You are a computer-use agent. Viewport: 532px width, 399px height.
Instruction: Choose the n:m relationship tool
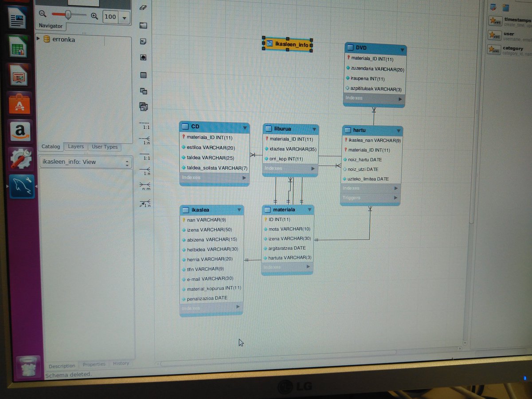pos(145,186)
